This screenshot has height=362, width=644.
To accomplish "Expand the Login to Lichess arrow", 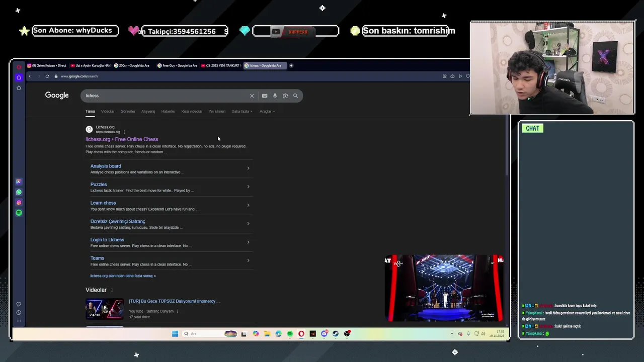I will click(248, 242).
